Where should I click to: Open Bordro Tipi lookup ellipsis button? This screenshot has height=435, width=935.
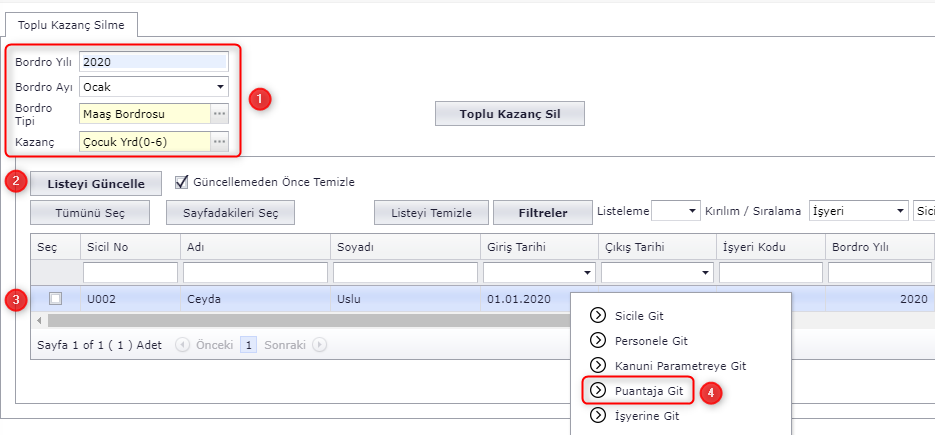(219, 114)
